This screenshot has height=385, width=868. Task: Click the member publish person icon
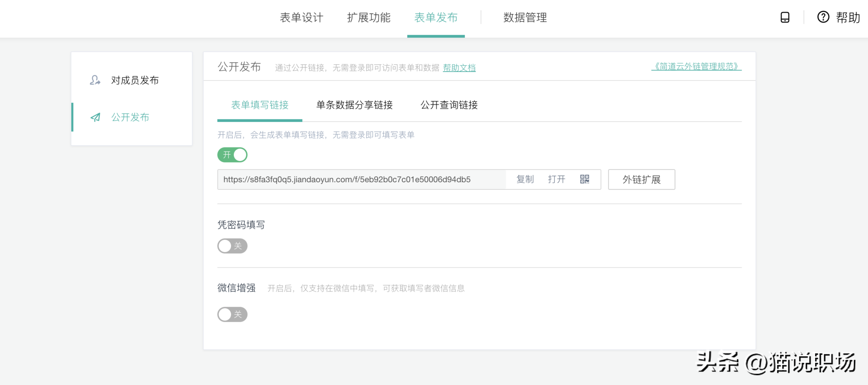(x=95, y=80)
